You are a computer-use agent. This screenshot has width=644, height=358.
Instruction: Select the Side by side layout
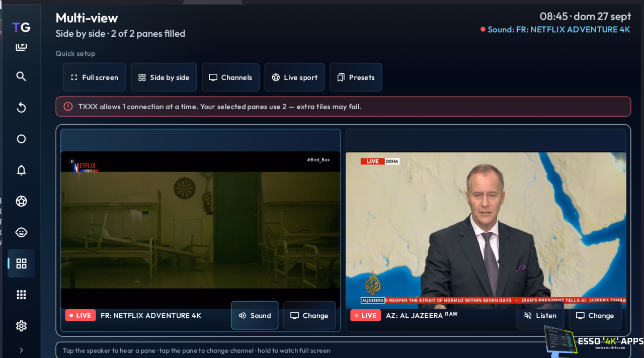(164, 77)
